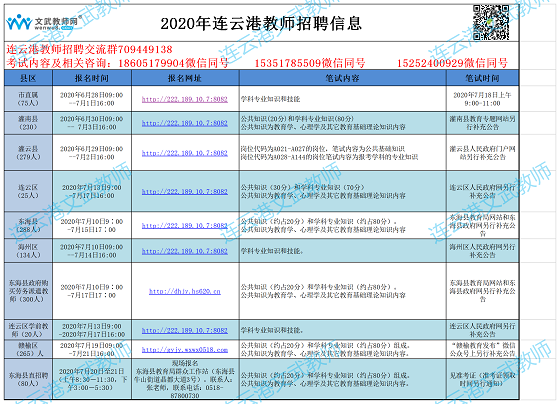The width and height of the screenshot is (560, 404).
Task: Click 连云区学前教师 exam content cell
Action: click(x=342, y=330)
